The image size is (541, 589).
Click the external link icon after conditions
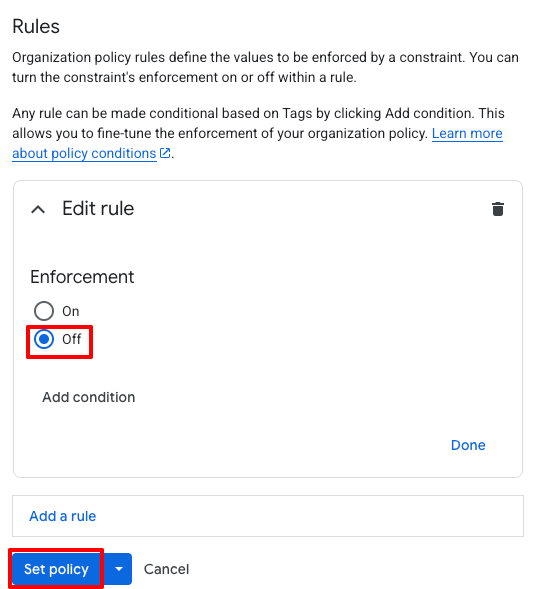tap(165, 153)
